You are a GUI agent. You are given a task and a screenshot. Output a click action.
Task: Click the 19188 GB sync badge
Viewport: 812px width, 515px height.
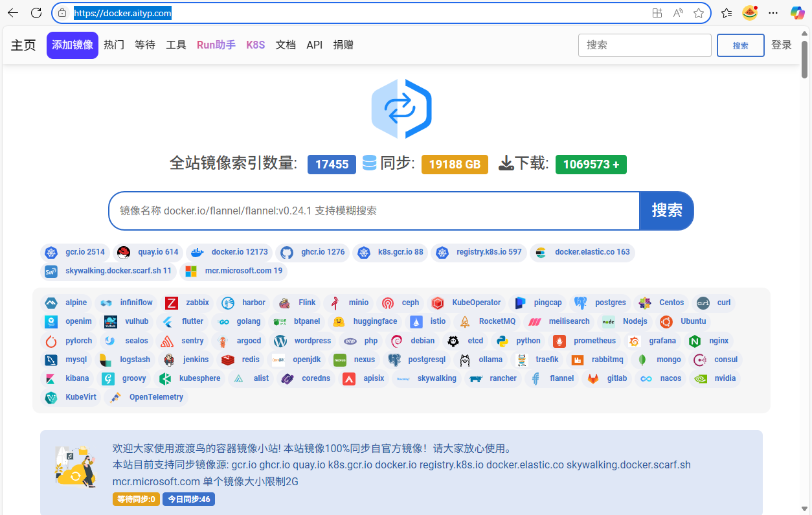(x=455, y=165)
